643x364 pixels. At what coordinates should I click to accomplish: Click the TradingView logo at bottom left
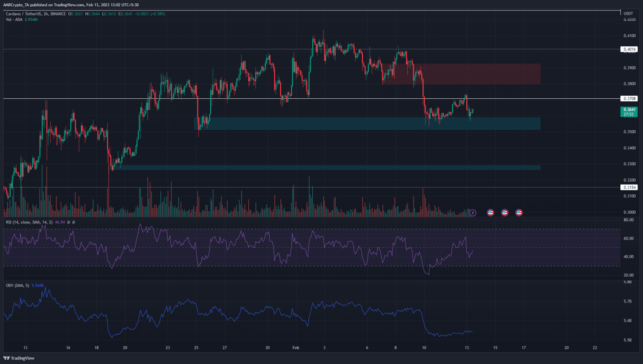point(19,358)
